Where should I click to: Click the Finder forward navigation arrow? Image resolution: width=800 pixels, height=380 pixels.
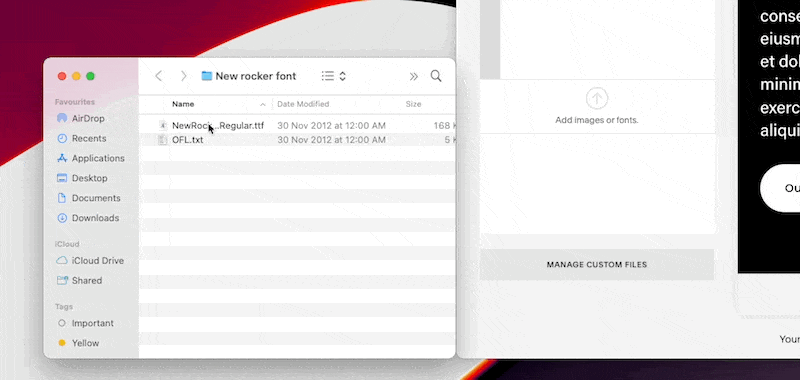click(x=184, y=76)
